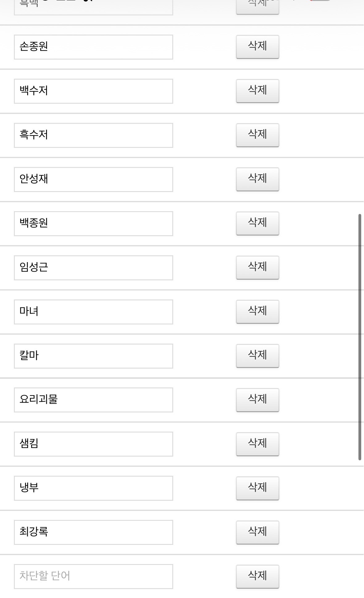The height and width of the screenshot is (598, 364).
Task: Click into the 손종원 text field
Action: coord(93,47)
